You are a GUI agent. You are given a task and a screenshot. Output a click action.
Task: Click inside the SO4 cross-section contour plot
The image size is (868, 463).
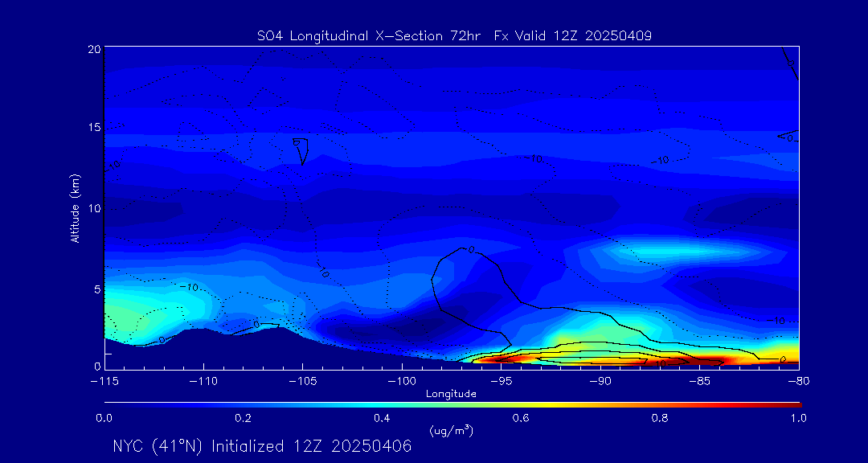(x=452, y=207)
